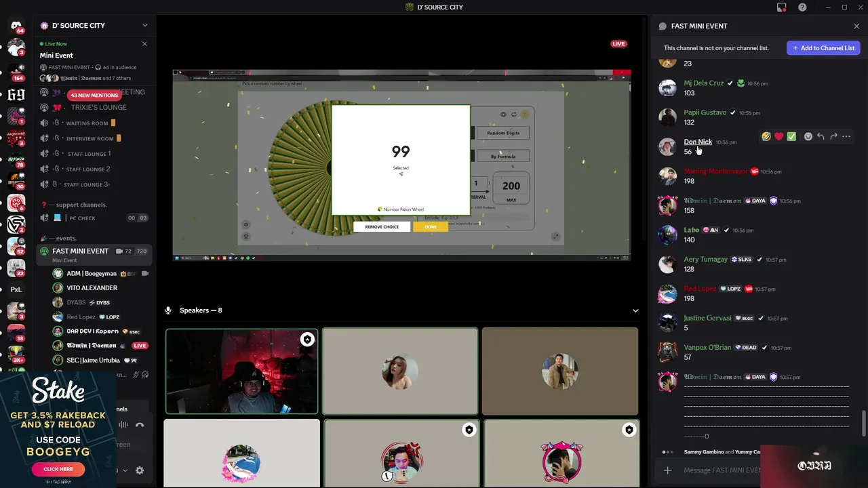Open Labo profile in chat
Screen dimensions: 868x488
click(691, 230)
